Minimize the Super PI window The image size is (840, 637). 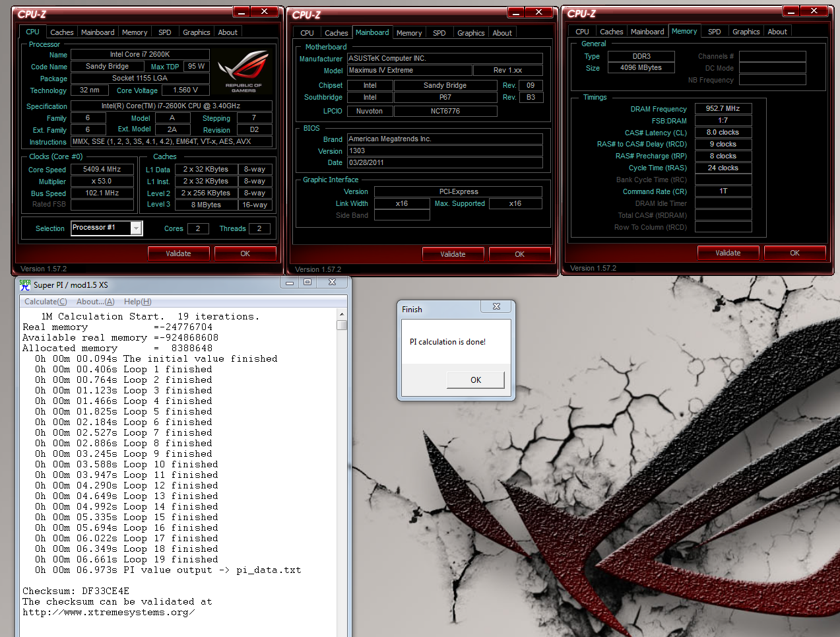coord(289,283)
